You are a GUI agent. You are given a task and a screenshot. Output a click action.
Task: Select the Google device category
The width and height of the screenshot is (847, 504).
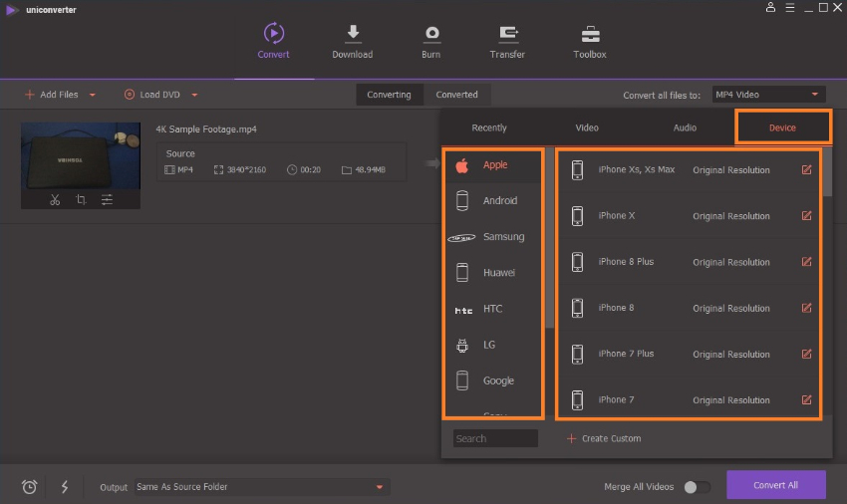[492, 380]
